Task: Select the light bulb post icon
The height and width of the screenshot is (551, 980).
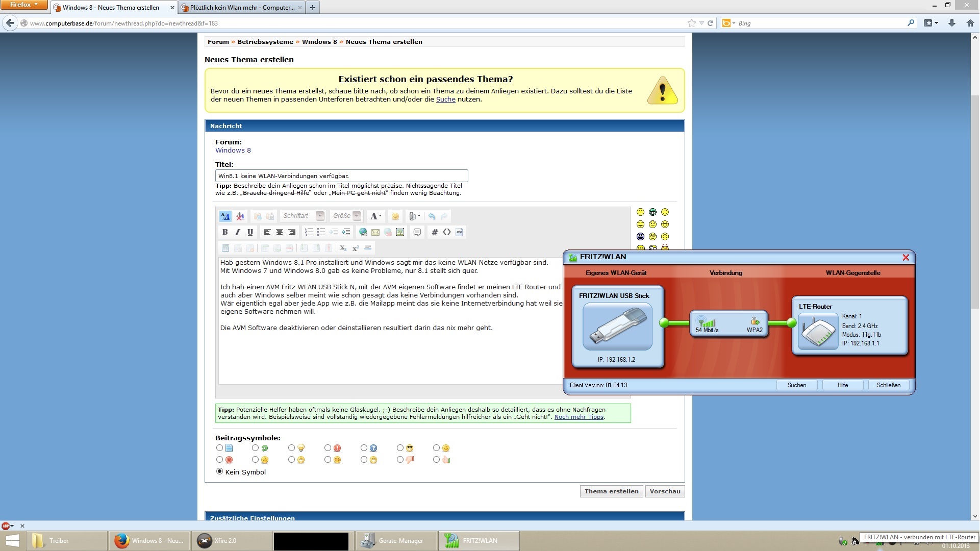Action: click(292, 448)
